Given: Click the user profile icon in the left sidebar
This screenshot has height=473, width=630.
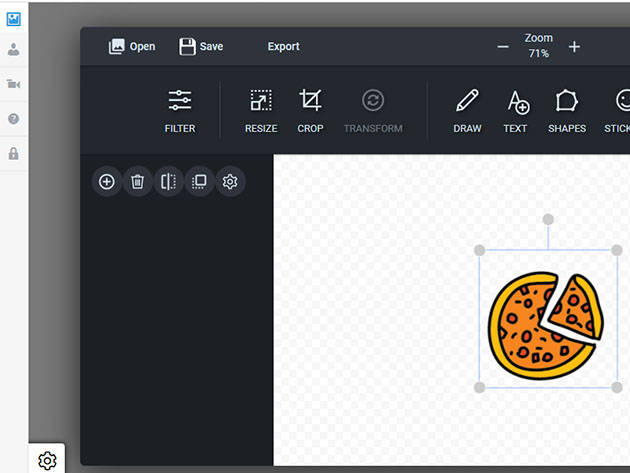Looking at the screenshot, I should click(14, 49).
